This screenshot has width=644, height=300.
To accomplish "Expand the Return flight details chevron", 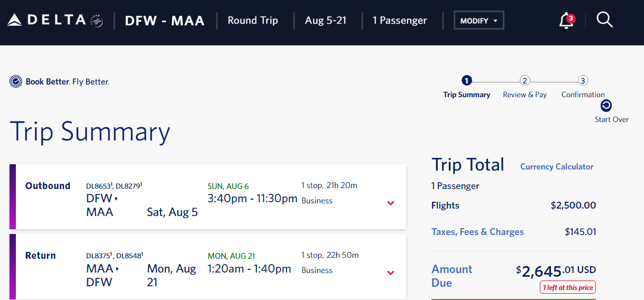I will tap(391, 273).
